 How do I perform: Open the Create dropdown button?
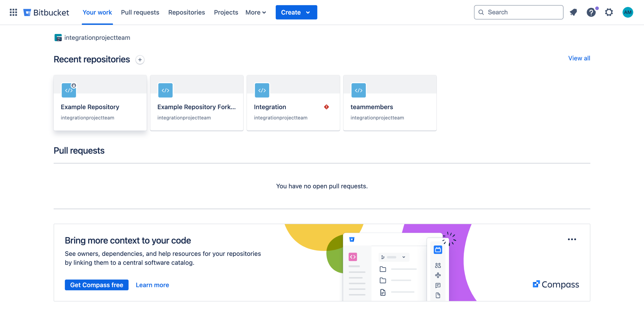[296, 12]
